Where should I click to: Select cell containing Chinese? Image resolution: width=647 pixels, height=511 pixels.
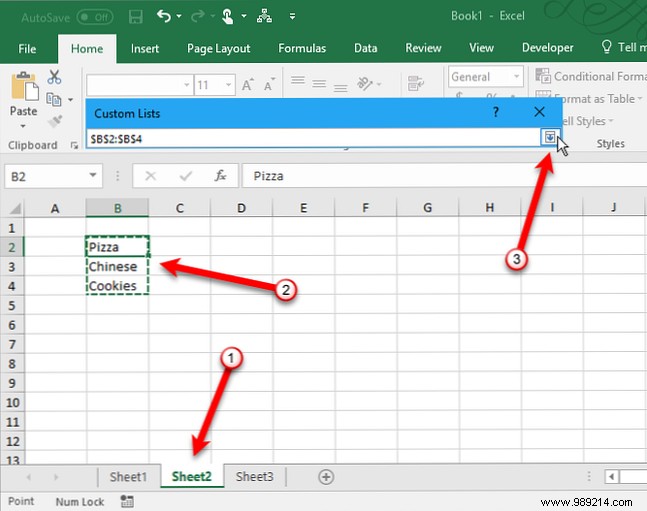tap(118, 267)
